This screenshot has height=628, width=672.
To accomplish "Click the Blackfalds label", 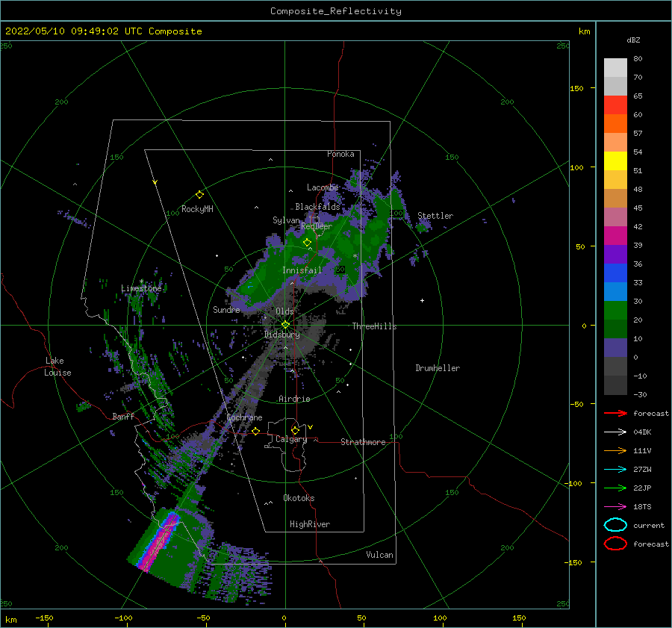I will click(x=317, y=207).
